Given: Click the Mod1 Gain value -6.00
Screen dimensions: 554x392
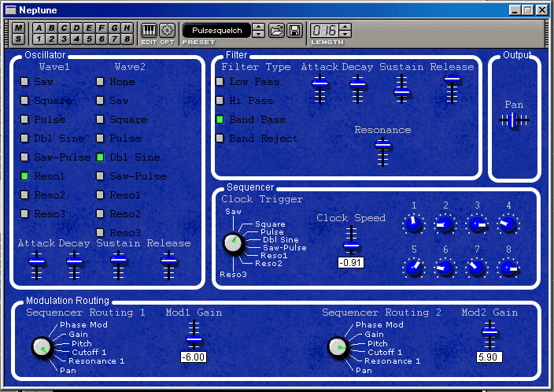Looking at the screenshot, I should click(x=194, y=357).
